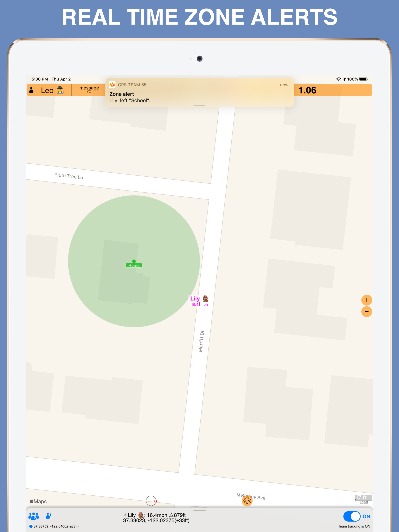The height and width of the screenshot is (532, 399).
Task: Open the GPS TEAM 55 notification banner
Action: [199, 93]
